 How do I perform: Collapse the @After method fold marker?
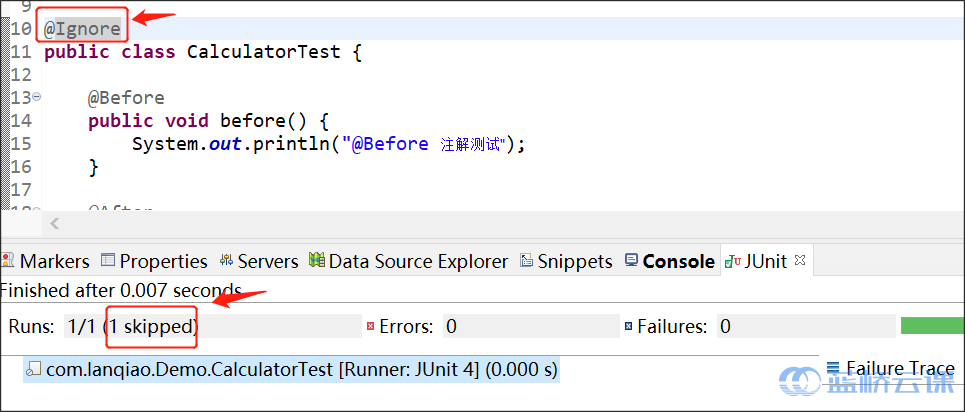[x=36, y=211]
